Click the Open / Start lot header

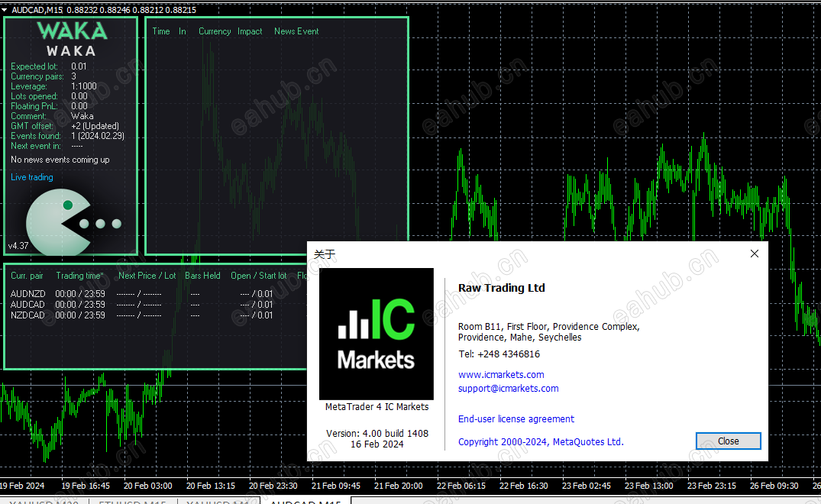point(259,276)
